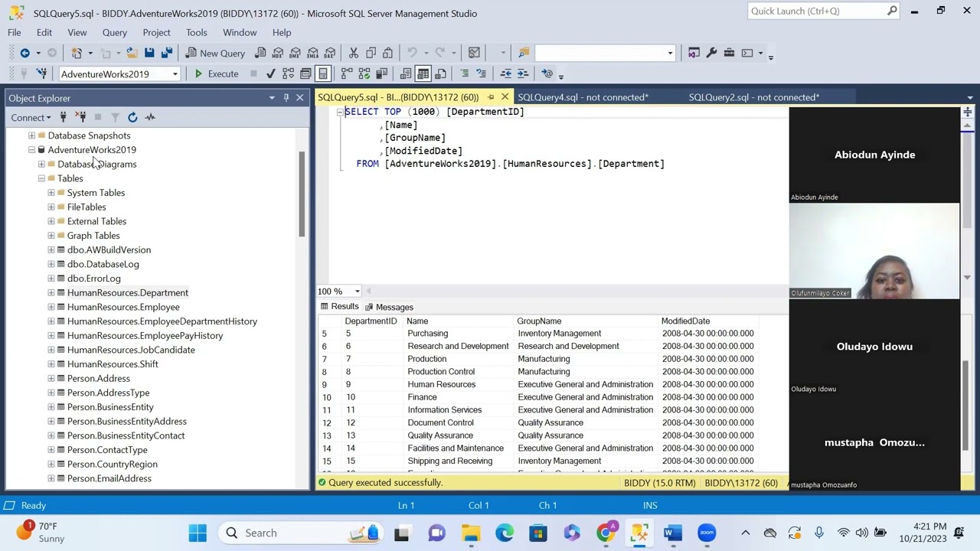Refresh the Object Explorer tree
This screenshot has height=551, width=980.
pos(132,117)
